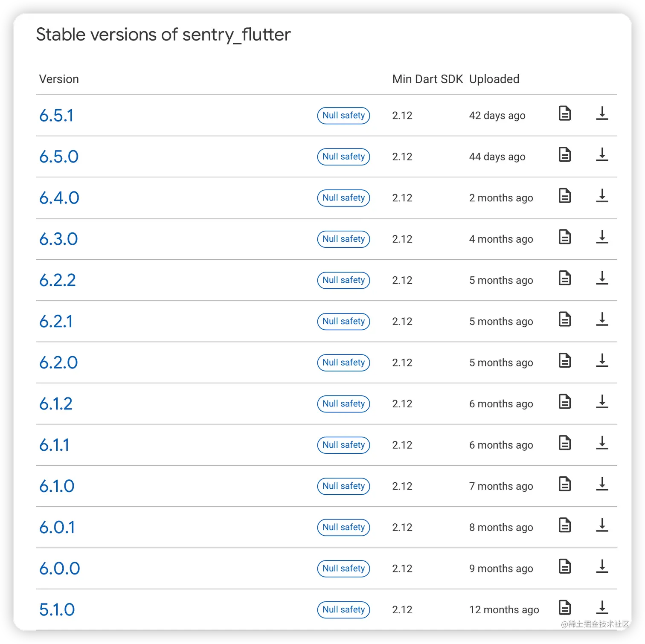The width and height of the screenshot is (645, 644).
Task: Select the Null safety badge on version 6.5.1
Action: tap(343, 116)
